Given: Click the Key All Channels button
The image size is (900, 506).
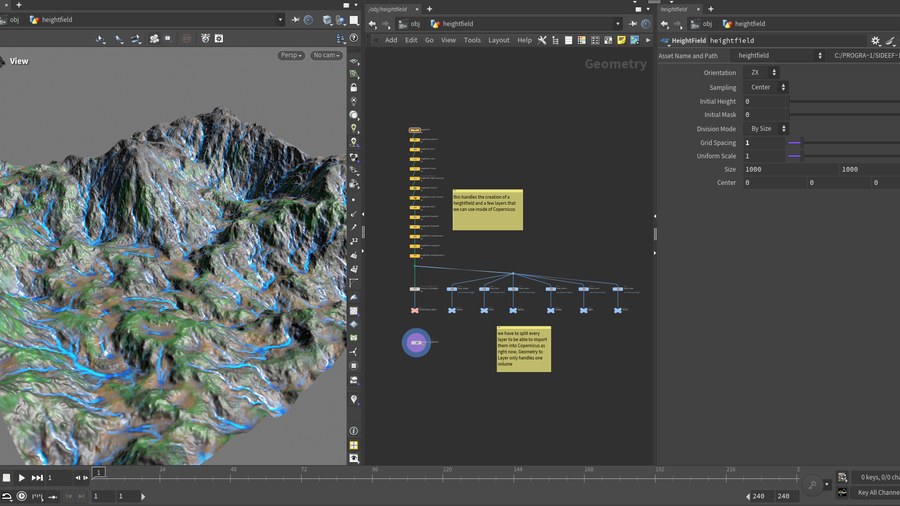Looking at the screenshot, I should click(x=876, y=493).
